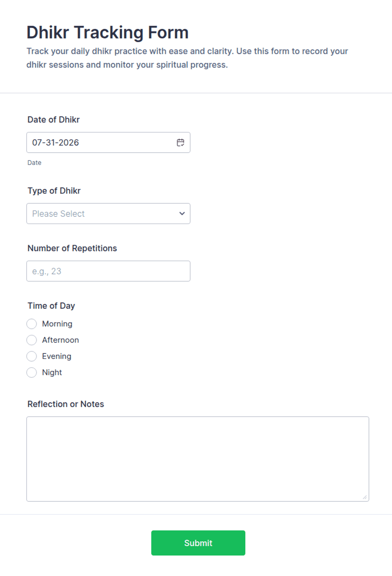Viewport: 392px width, 576px height.
Task: Select the Morning radio option
Action: coord(32,324)
